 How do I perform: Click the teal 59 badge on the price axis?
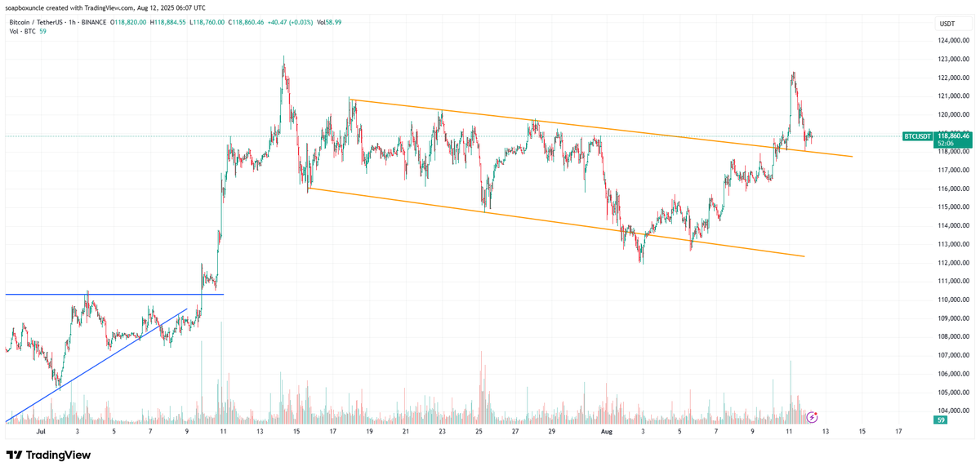[939, 420]
